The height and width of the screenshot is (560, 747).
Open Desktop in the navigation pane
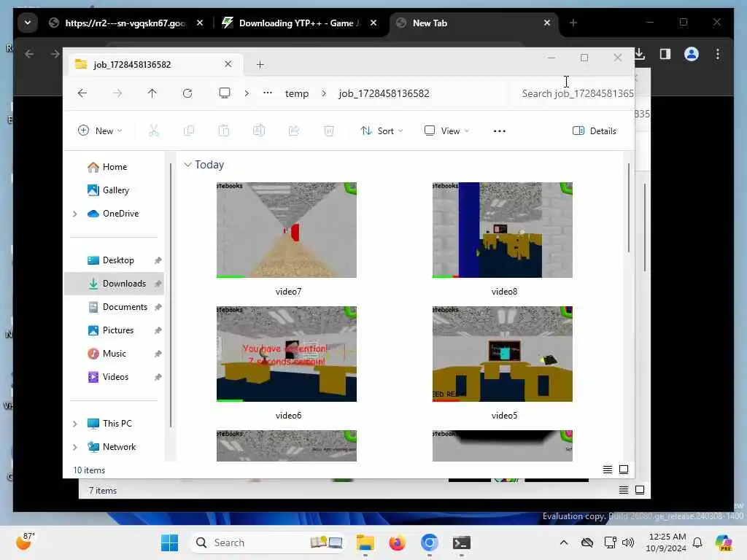coord(115,260)
